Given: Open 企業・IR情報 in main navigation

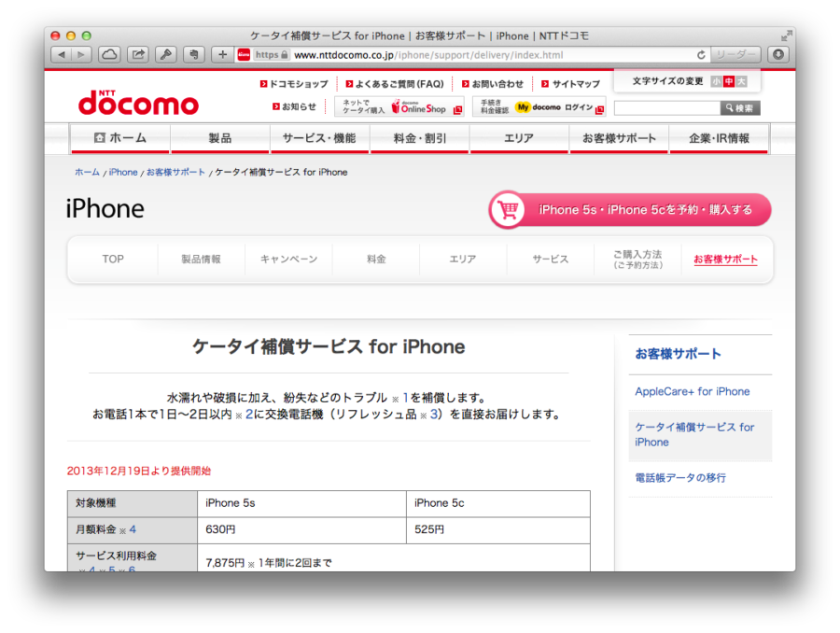Looking at the screenshot, I should 719,138.
